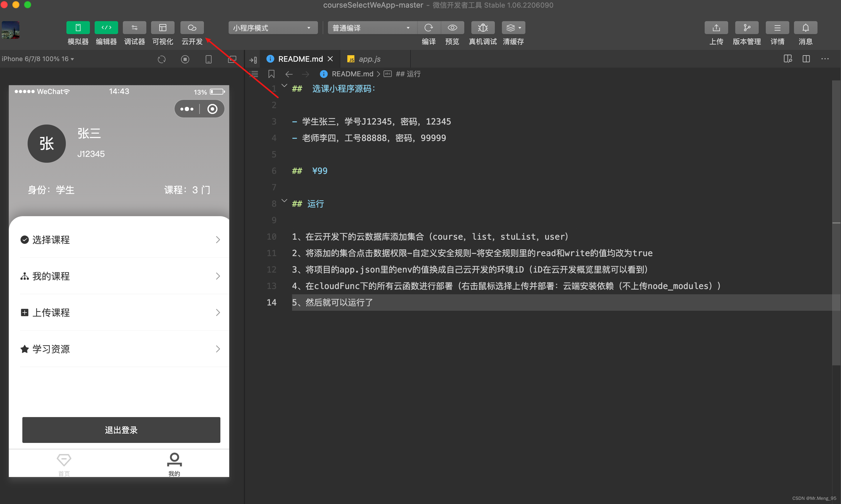
Task: Click the outline list icon in editor
Action: pyautogui.click(x=254, y=74)
